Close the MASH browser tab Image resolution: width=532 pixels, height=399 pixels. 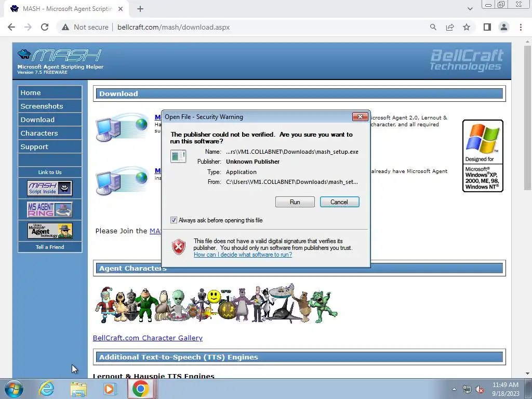[121, 9]
